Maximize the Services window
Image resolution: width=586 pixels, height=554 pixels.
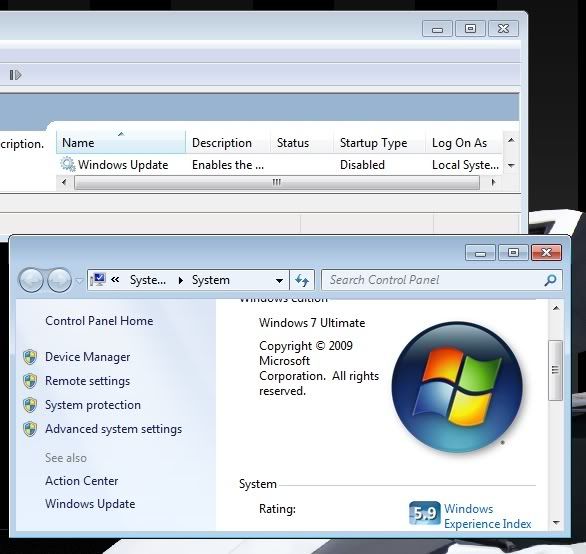tap(470, 29)
